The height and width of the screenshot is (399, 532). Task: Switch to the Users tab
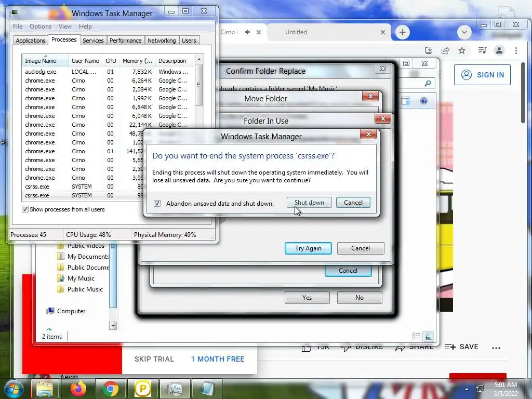tap(189, 41)
